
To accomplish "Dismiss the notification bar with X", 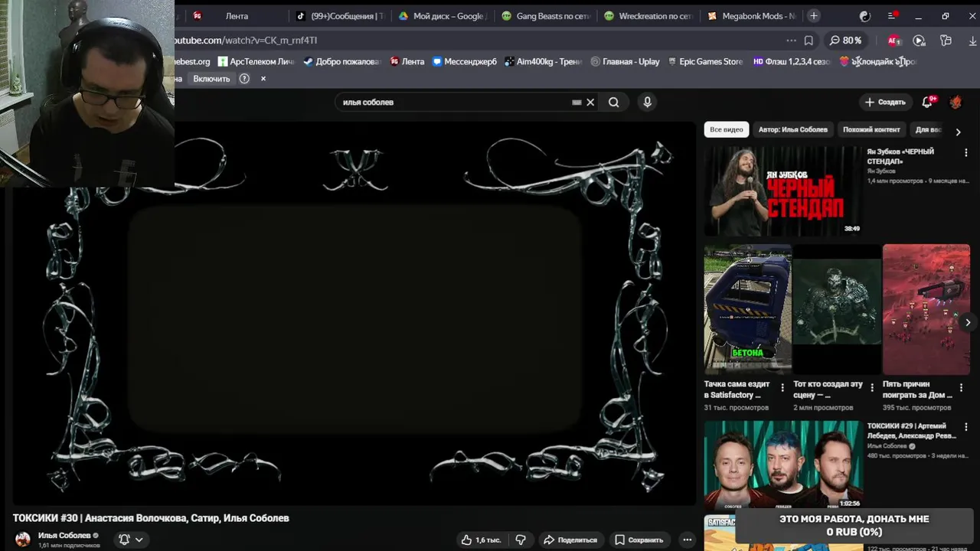I will (x=263, y=79).
